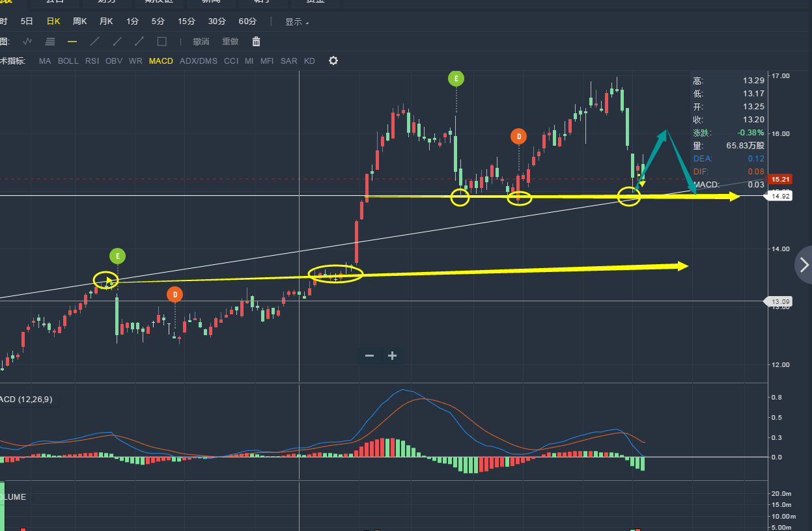Select the parallel lines drawing tool
Viewport: 812px width, 531px height.
coord(50,41)
